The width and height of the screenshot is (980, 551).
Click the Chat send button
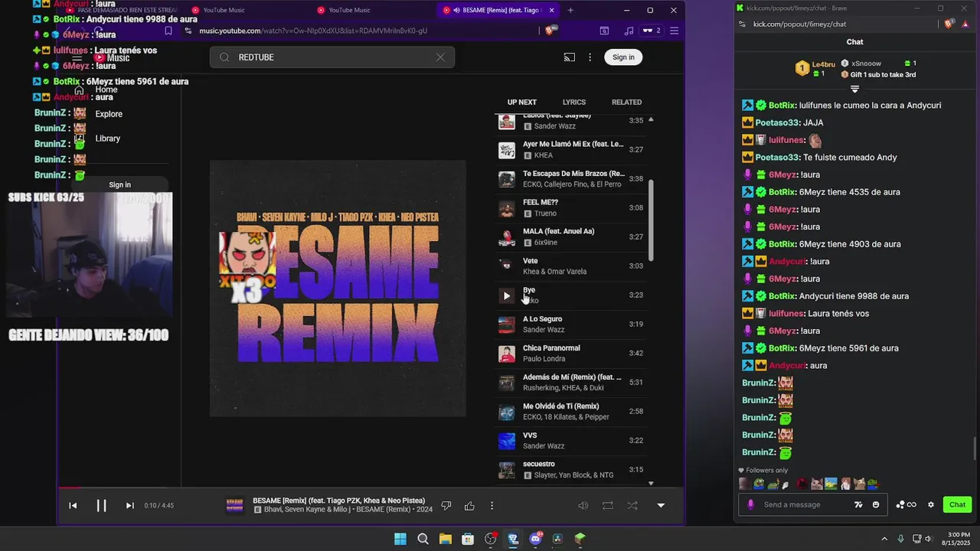coord(957,504)
